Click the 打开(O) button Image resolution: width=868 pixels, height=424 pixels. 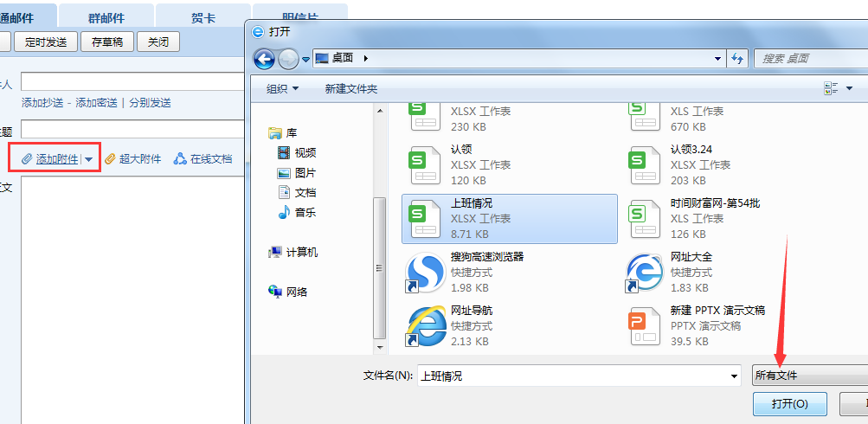tap(790, 404)
